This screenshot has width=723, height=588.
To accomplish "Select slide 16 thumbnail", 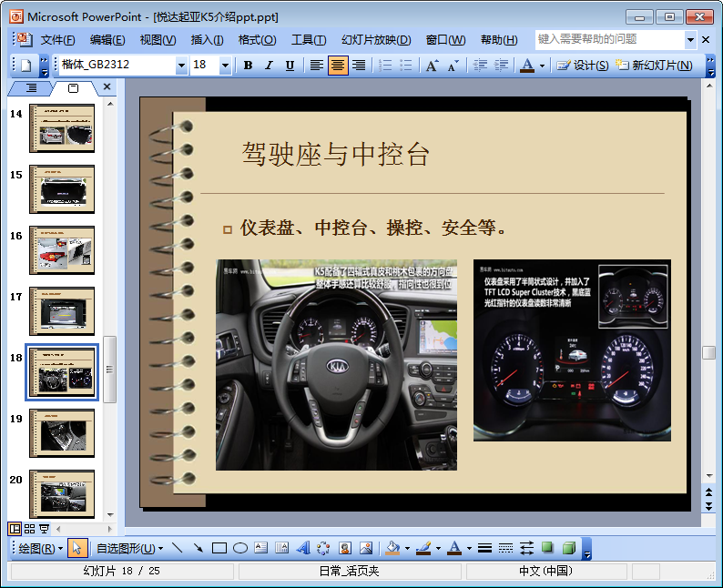I will [61, 249].
